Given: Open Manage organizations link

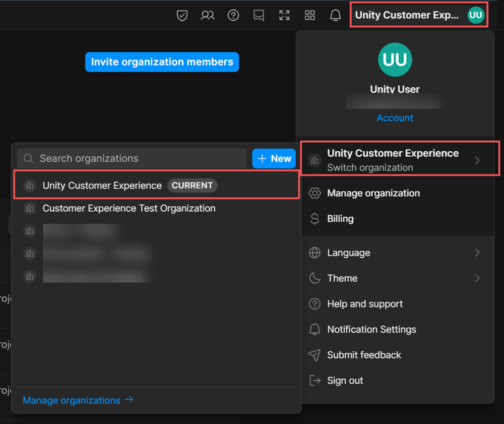Looking at the screenshot, I should [78, 400].
